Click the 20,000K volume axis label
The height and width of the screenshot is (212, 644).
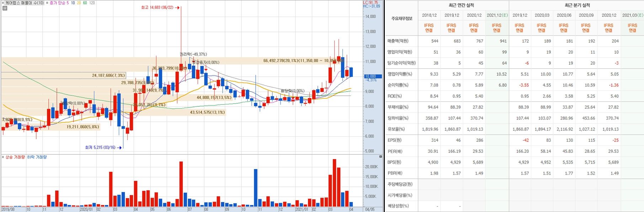(x=371, y=167)
